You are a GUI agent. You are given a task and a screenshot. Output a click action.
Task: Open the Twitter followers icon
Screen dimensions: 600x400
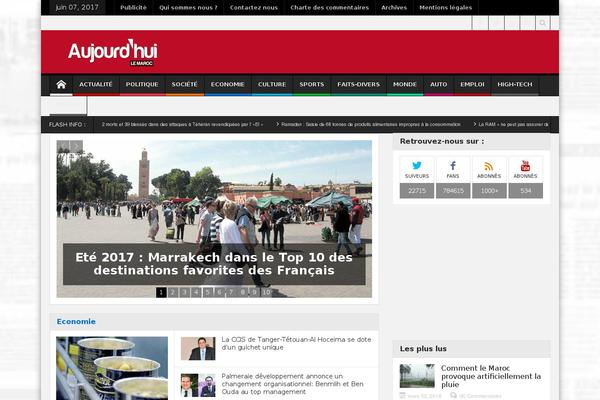[417, 166]
